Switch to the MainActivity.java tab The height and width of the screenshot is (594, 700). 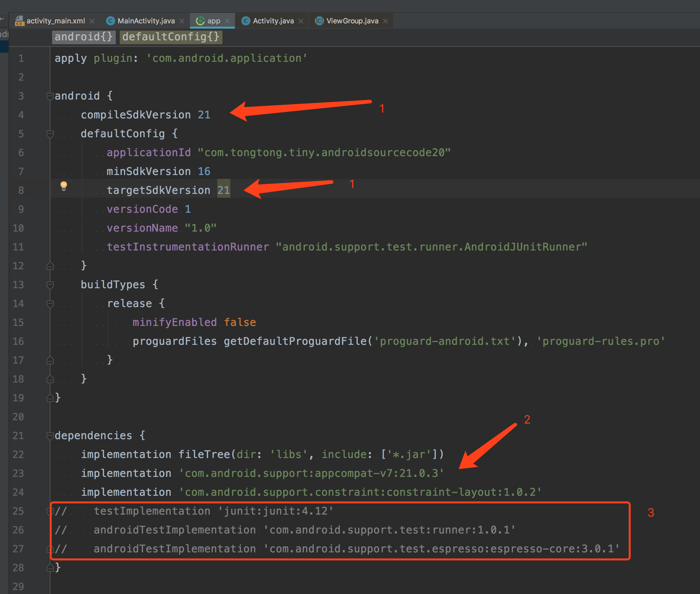point(146,21)
